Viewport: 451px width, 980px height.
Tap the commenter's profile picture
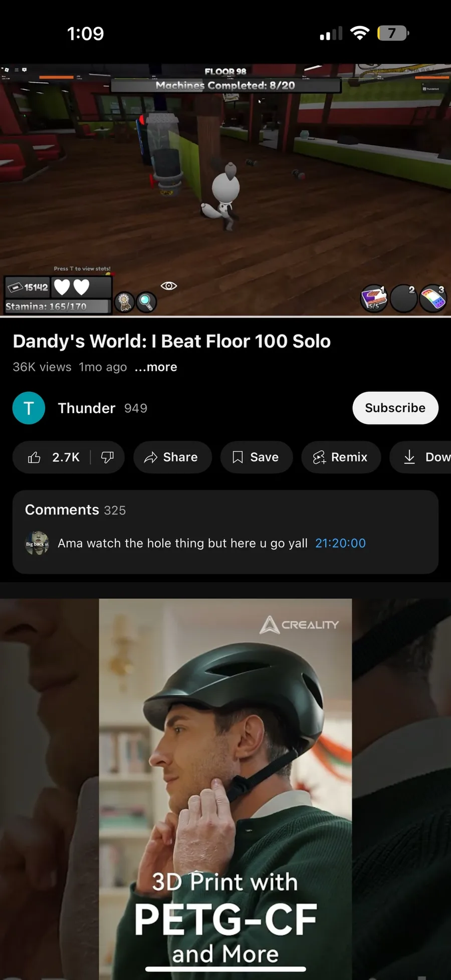coord(37,543)
